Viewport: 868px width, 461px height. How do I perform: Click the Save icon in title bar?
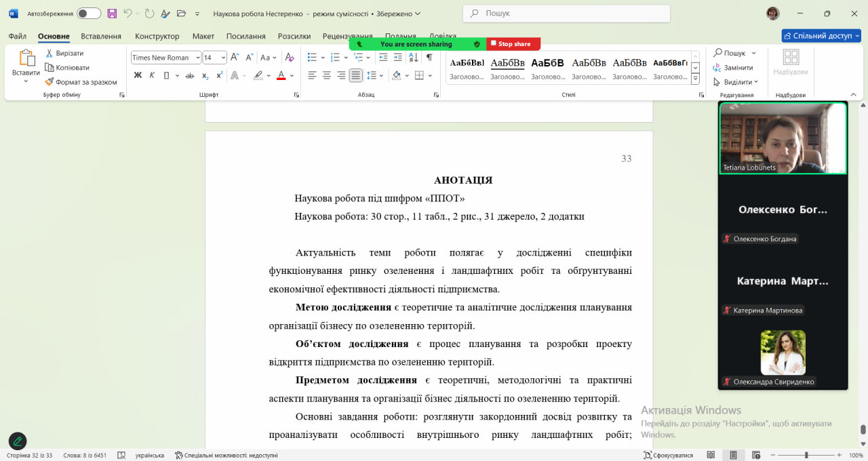[112, 14]
